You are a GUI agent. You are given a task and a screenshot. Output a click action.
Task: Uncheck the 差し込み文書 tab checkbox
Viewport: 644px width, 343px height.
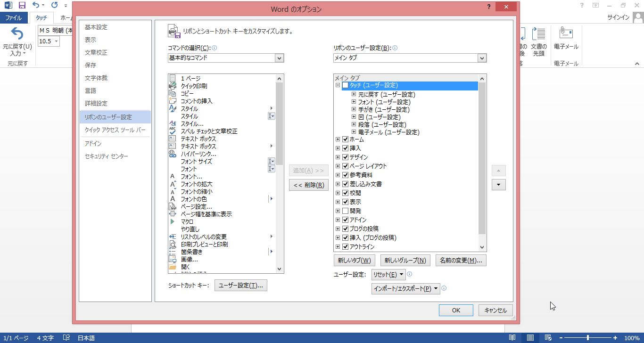coord(345,184)
